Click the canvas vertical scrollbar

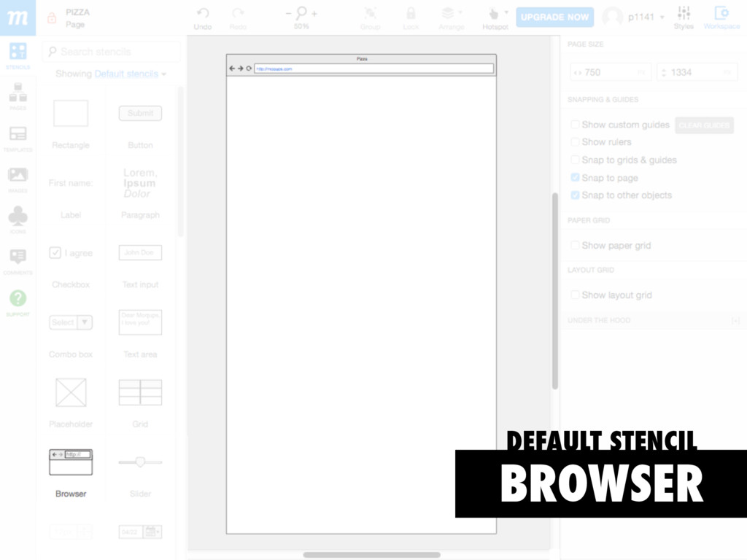coord(554,291)
